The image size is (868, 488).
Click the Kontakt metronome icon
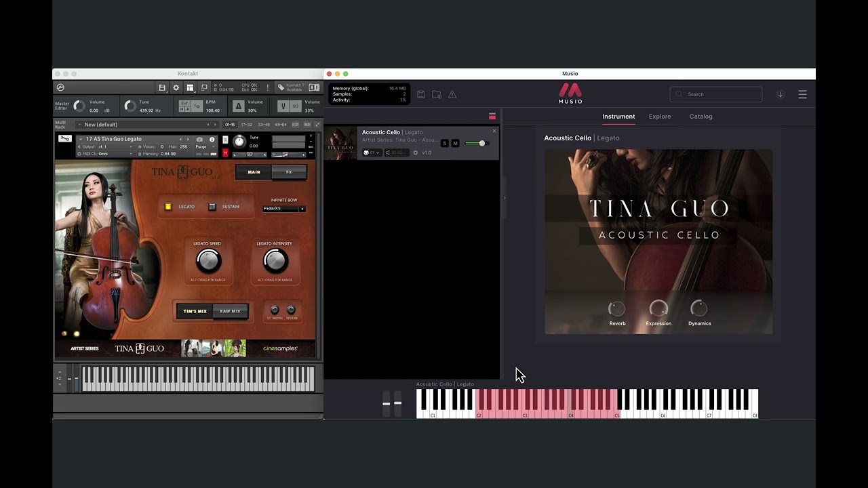238,106
